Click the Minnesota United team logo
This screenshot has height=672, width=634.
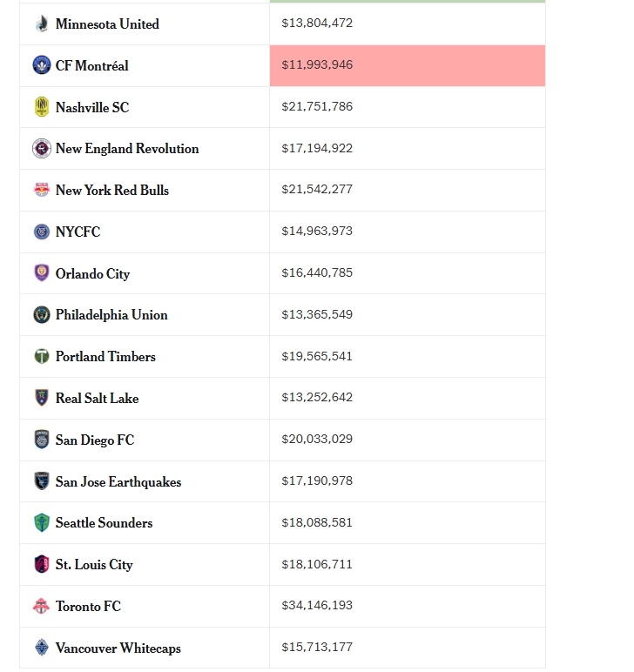(x=42, y=24)
